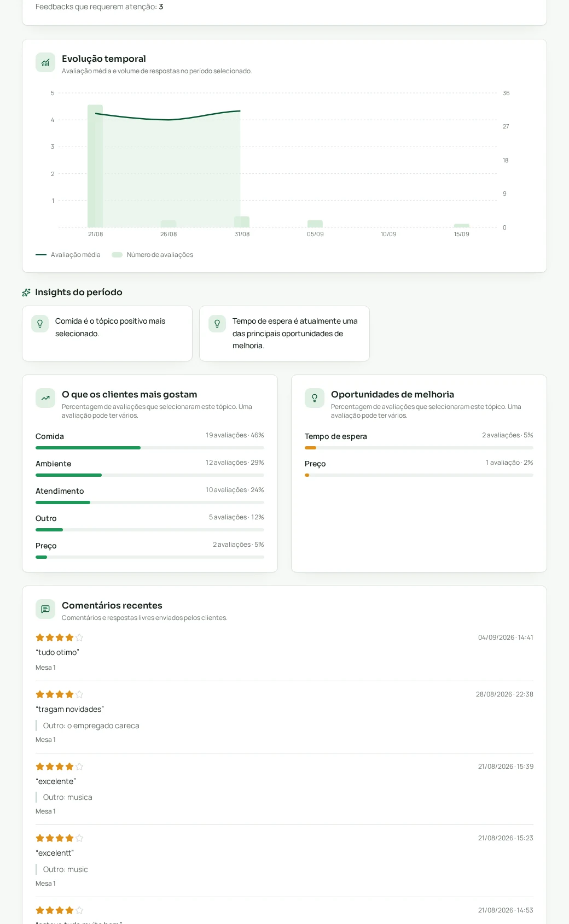Click the tall 21/08 bar in the chart
The width and height of the screenshot is (569, 924).
coord(95,166)
